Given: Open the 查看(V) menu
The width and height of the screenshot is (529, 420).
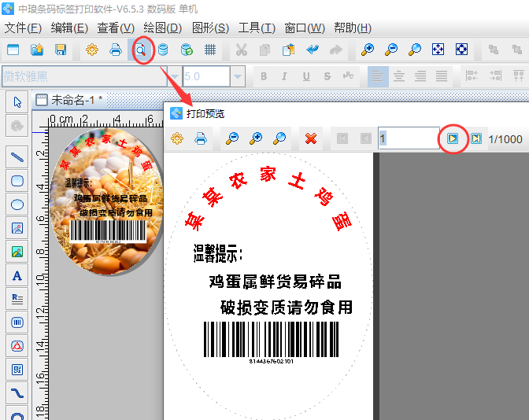Looking at the screenshot, I should pos(116,28).
